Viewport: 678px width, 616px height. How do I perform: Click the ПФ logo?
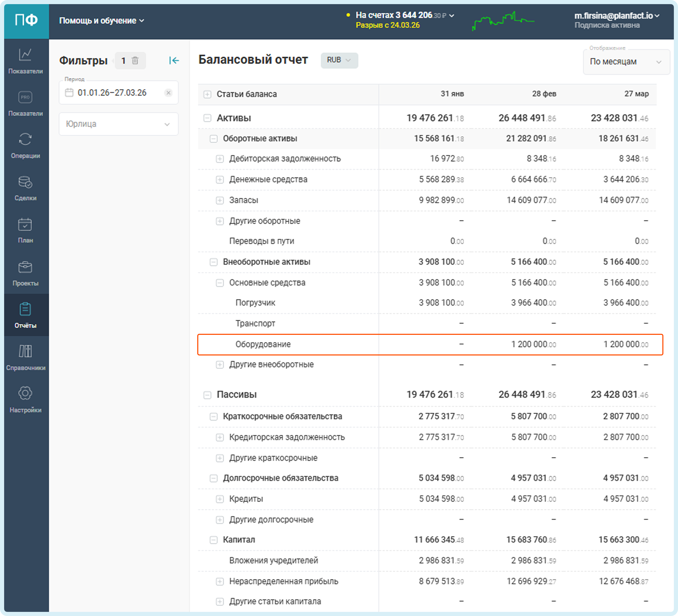[x=26, y=21]
